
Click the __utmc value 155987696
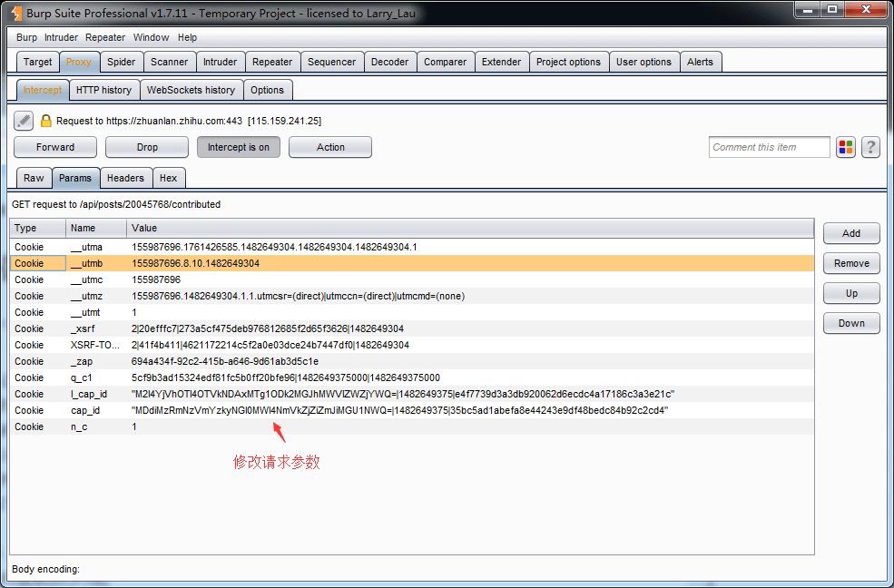[x=156, y=279]
